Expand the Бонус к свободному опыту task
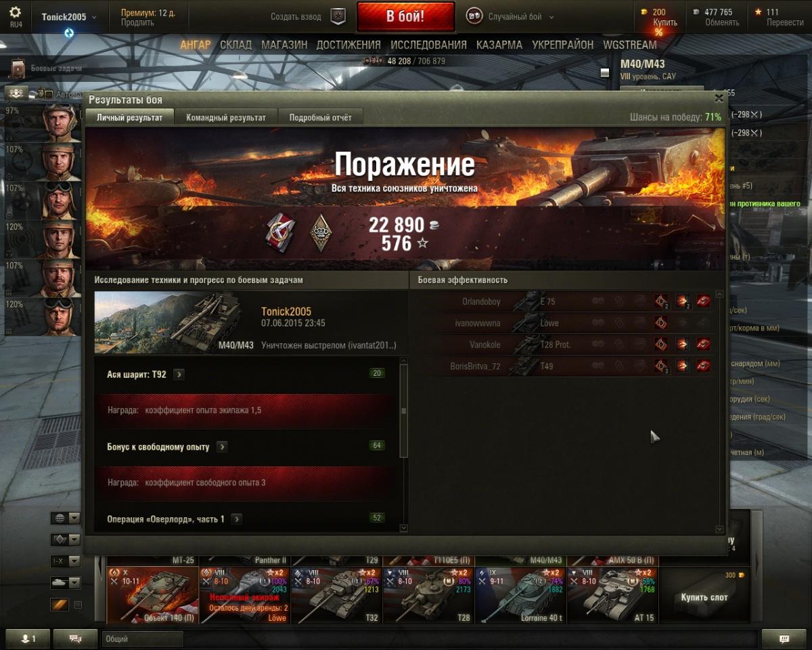Image resolution: width=812 pixels, height=650 pixels. 222,447
